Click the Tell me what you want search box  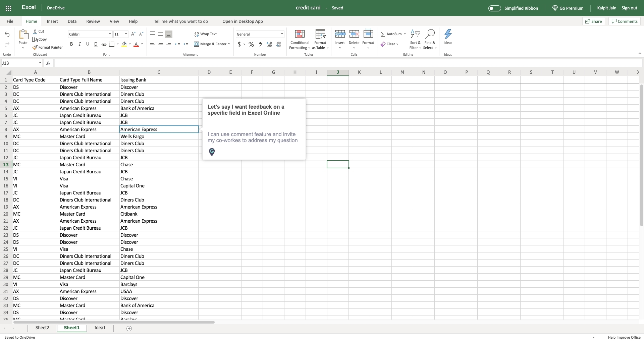tap(181, 21)
